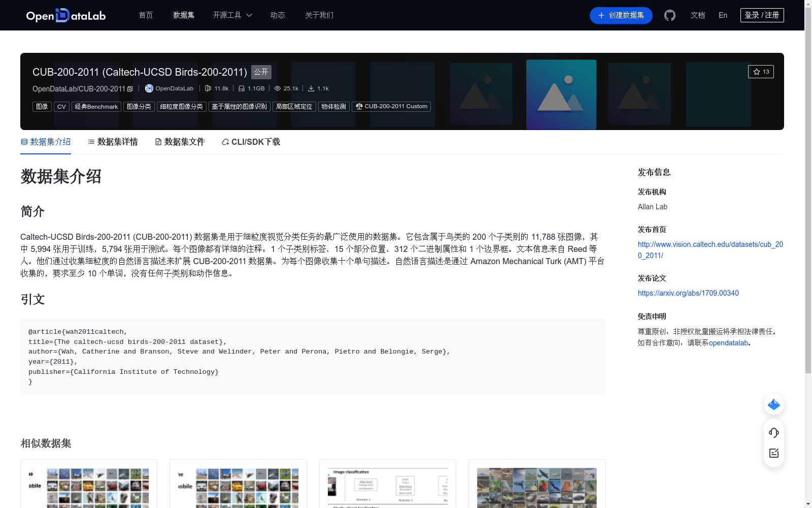Open the blue bird floating assistant icon

(x=774, y=404)
